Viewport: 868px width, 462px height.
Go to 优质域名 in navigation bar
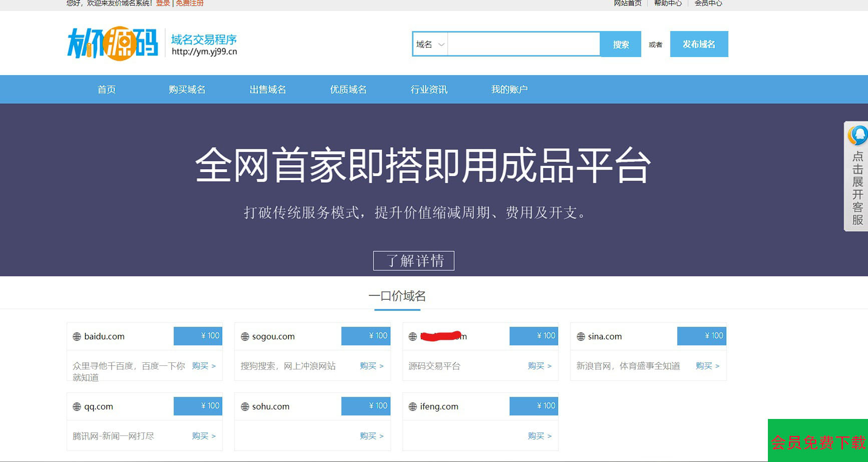click(x=348, y=90)
